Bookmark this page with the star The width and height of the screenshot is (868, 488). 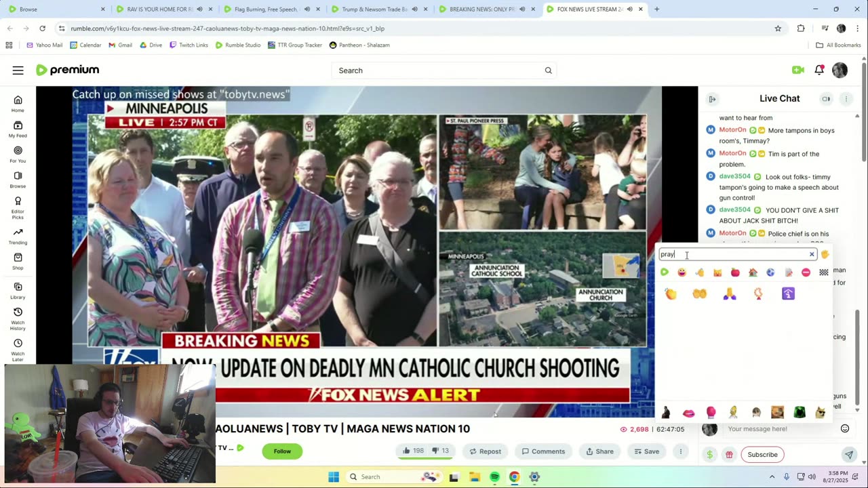pos(778,28)
